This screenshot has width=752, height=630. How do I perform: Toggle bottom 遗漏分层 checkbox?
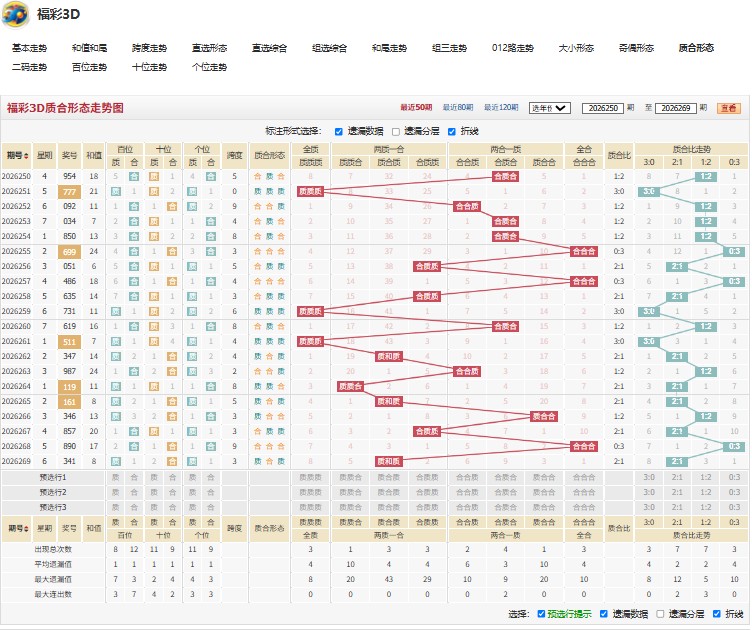pos(660,614)
